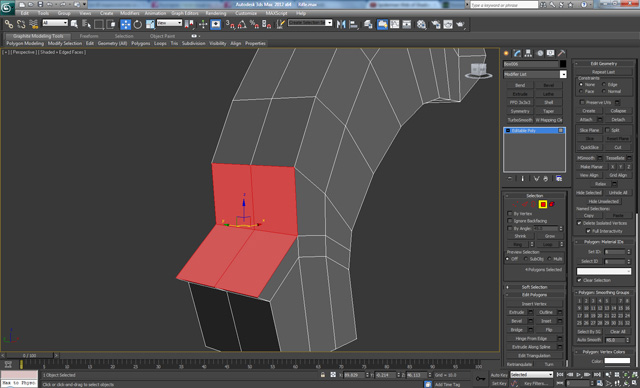Select the SubObj preview selection radio
Viewport: 640px width, 388px height.
pyautogui.click(x=525, y=259)
